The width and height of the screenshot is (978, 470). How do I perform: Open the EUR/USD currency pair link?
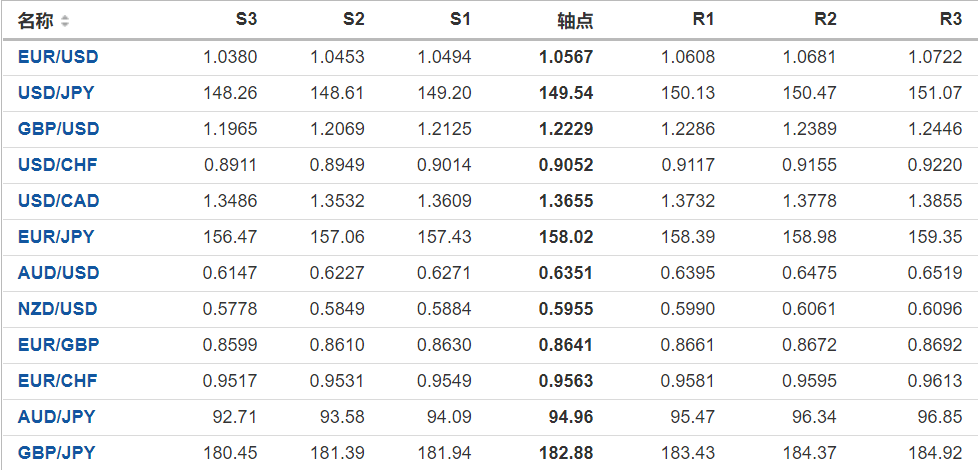pyautogui.click(x=58, y=57)
